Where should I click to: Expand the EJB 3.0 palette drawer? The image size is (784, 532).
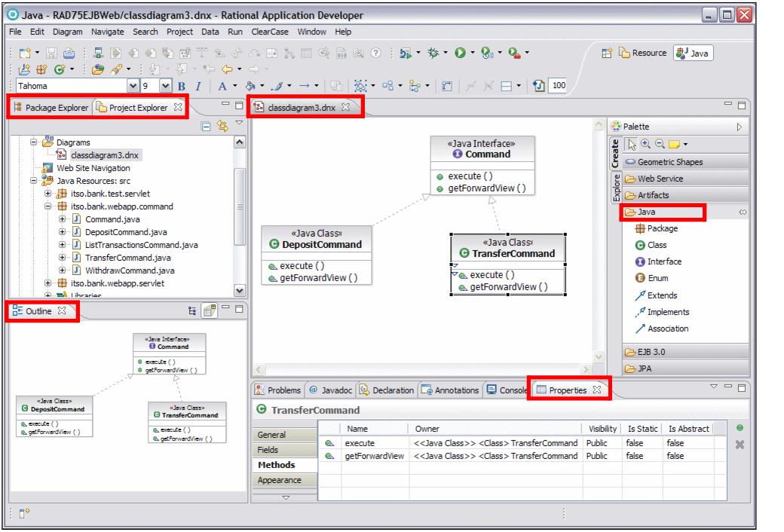(x=685, y=352)
